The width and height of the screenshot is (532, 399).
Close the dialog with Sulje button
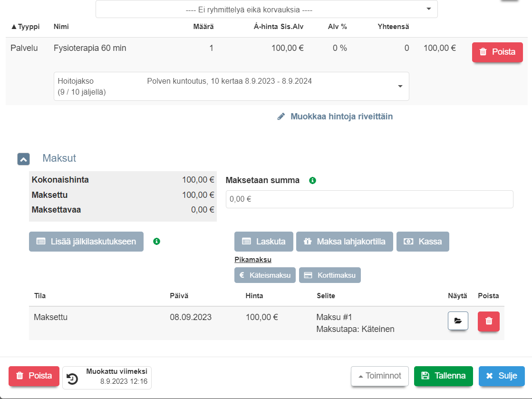coord(502,376)
